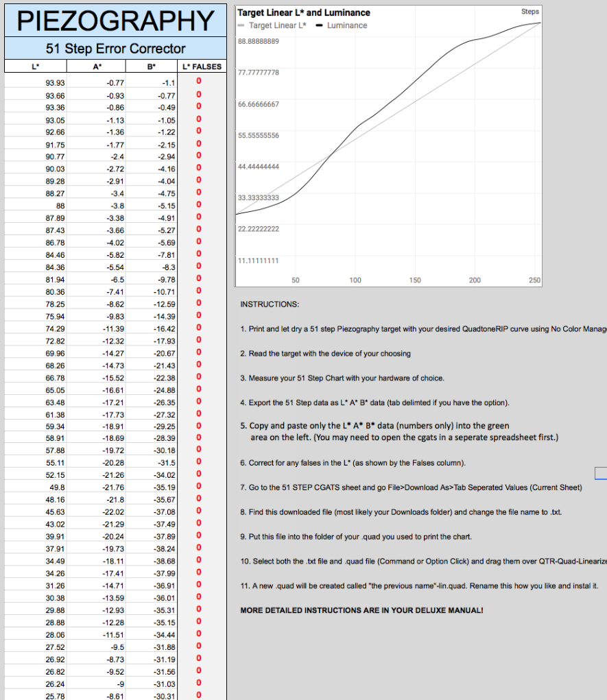Select the L* cell with value 93.66
The height and width of the screenshot is (700, 607).
point(36,95)
